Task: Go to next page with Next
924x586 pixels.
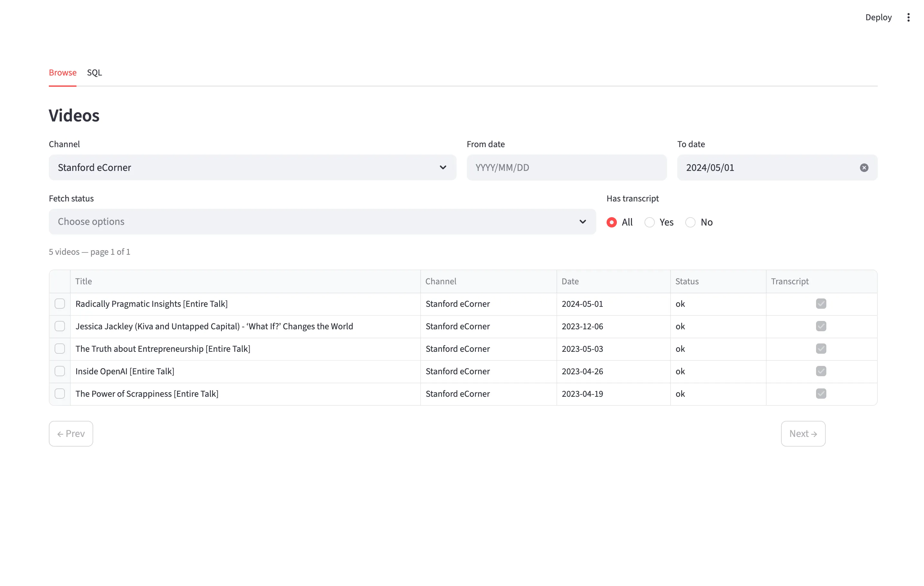Action: pyautogui.click(x=803, y=434)
